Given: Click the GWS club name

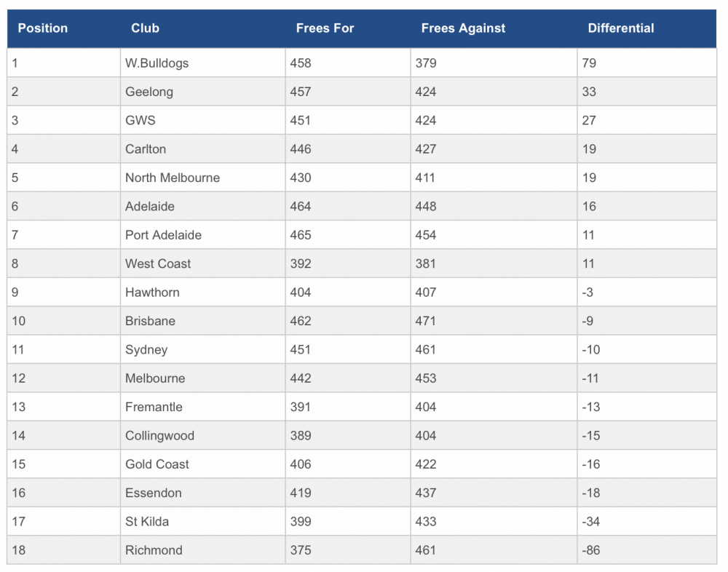Looking at the screenshot, I should tap(141, 121).
